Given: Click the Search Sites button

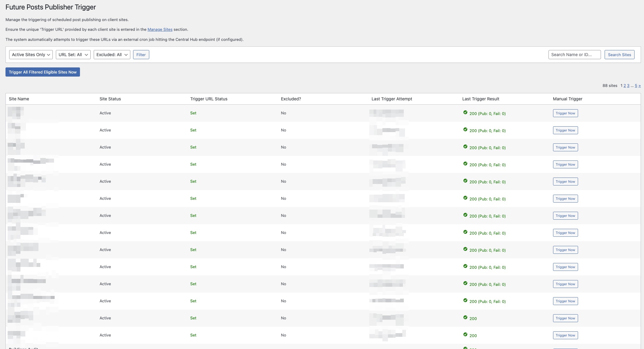Looking at the screenshot, I should (619, 55).
